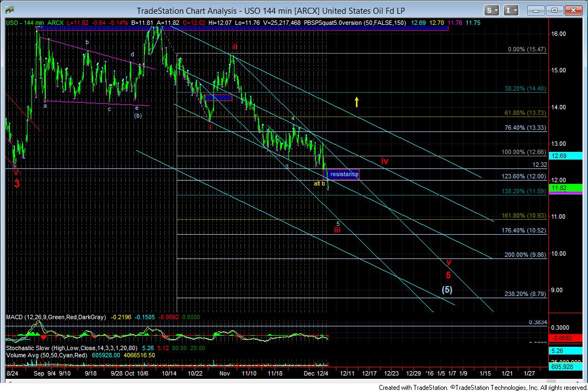Click the MACD indicator label
Screen dimensions: 588x391
(56, 318)
